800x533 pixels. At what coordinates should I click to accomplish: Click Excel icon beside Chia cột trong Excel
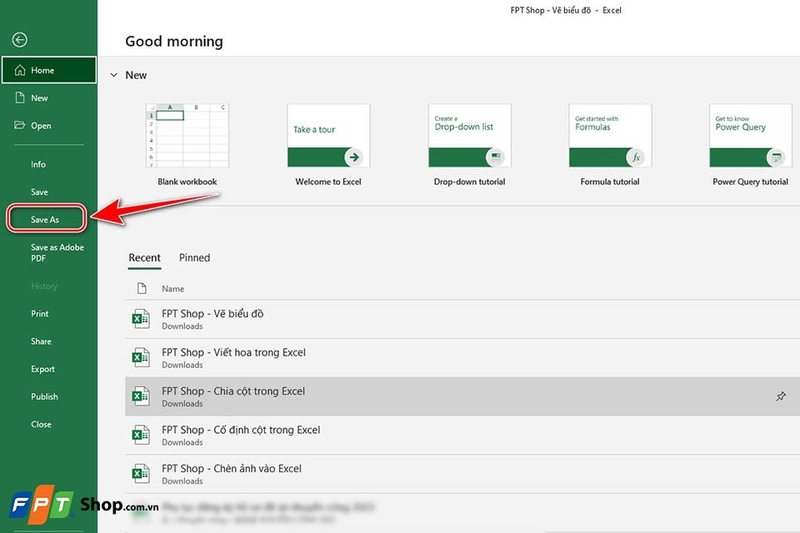(x=140, y=396)
